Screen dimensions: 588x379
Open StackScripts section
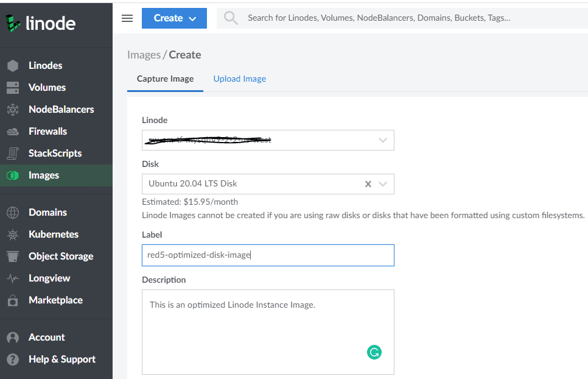click(55, 154)
